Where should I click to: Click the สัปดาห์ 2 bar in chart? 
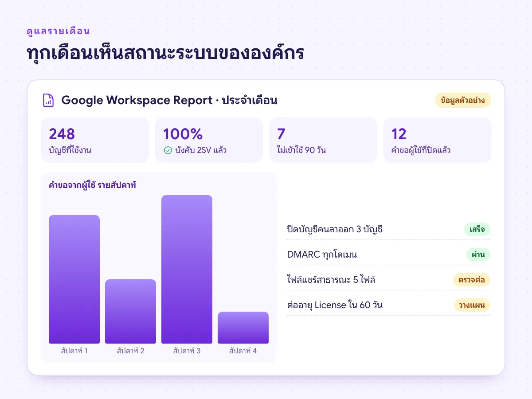point(130,311)
